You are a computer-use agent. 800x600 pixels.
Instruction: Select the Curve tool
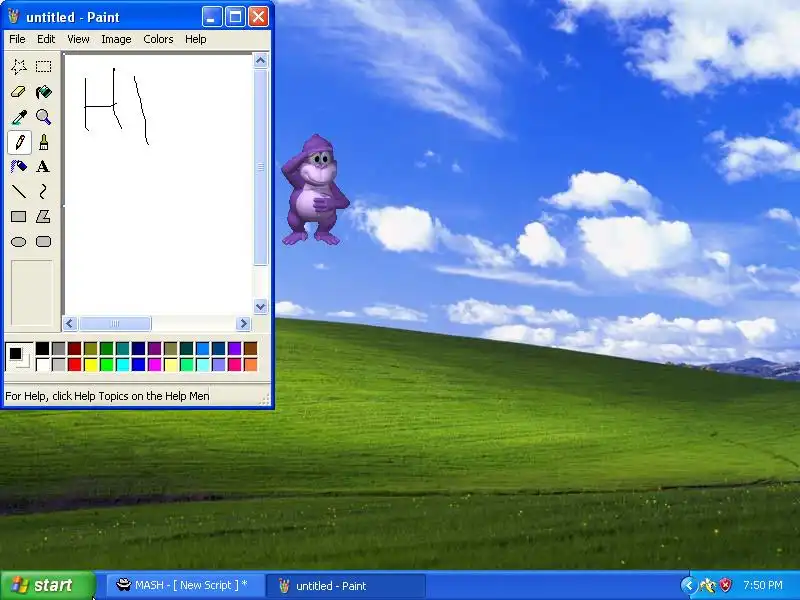pos(43,192)
